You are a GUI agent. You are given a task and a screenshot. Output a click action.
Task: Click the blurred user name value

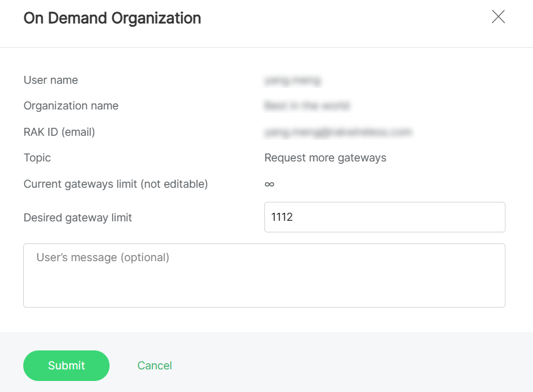(293, 80)
